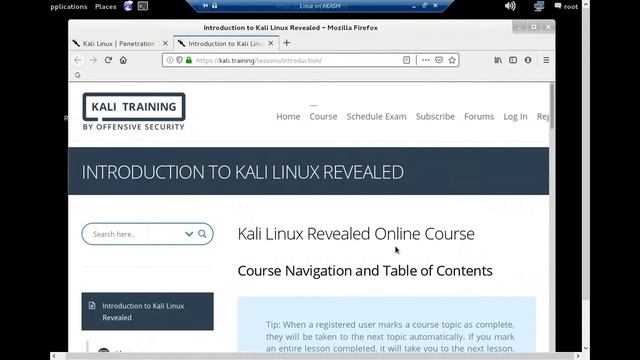This screenshot has width=640, height=360.
Task: Click the Kali Linux Revealed Online Course heading
Action: (356, 234)
